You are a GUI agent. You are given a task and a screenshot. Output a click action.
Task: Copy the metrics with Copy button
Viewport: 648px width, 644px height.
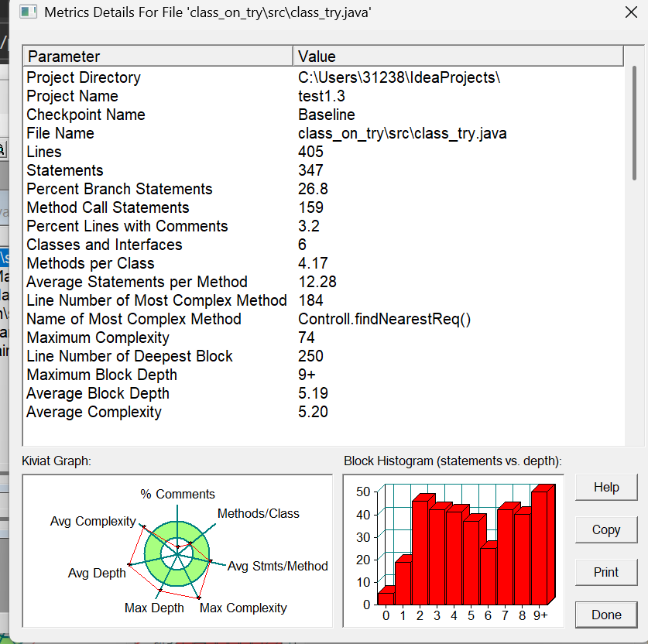(606, 529)
